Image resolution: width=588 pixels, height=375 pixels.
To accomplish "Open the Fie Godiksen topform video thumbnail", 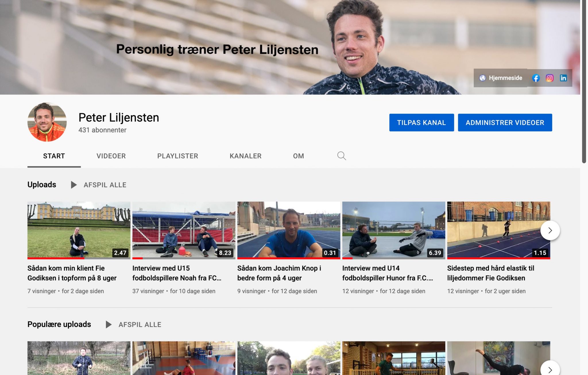I will point(79,230).
